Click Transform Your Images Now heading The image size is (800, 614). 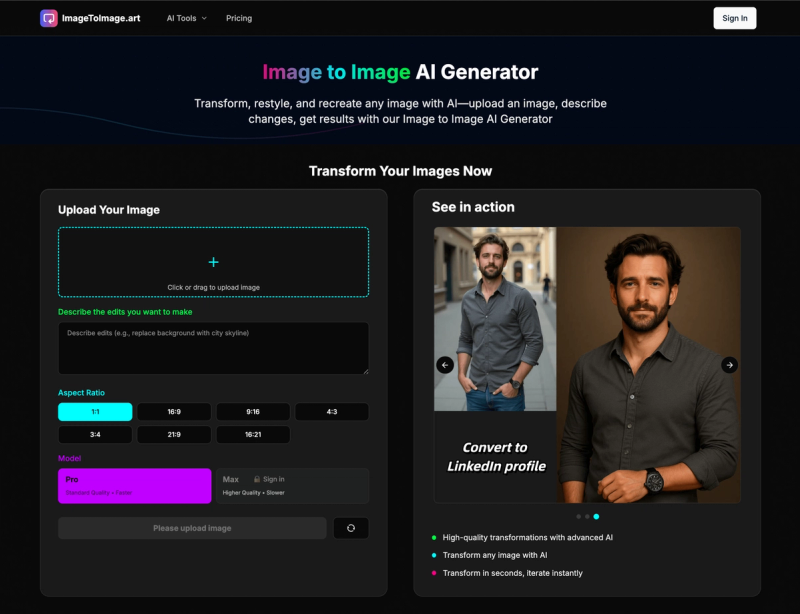click(x=401, y=171)
